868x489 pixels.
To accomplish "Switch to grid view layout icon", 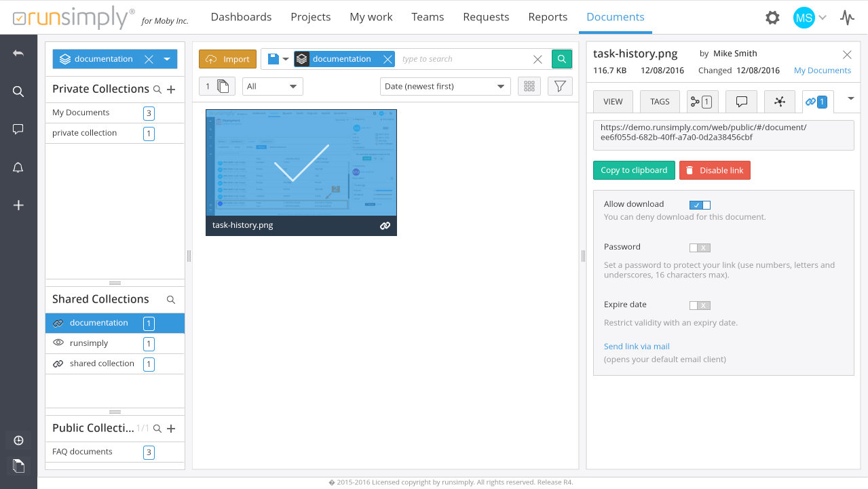I will tap(529, 86).
